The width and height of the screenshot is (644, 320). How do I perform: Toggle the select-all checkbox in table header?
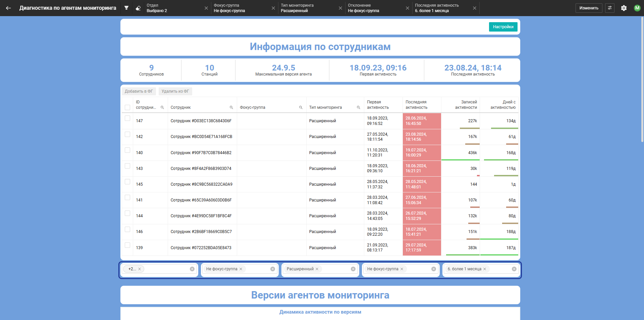[127, 107]
